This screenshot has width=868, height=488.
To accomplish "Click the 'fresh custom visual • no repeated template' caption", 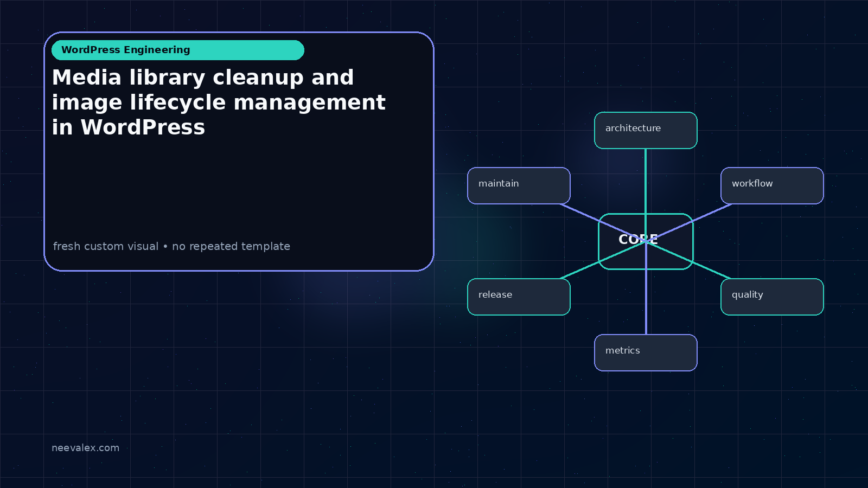I will [x=171, y=246].
